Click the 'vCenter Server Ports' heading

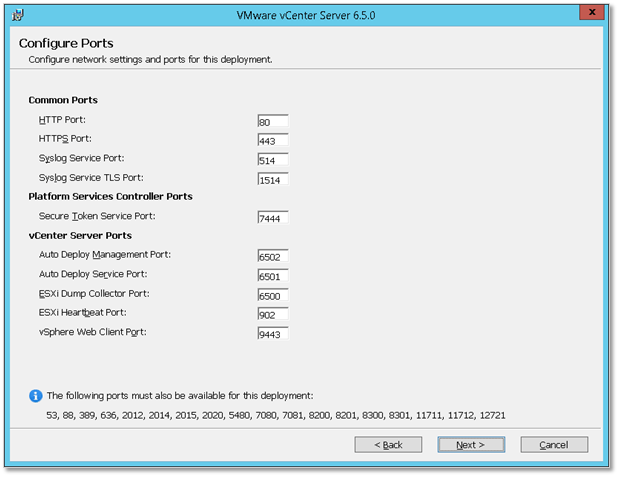80,235
